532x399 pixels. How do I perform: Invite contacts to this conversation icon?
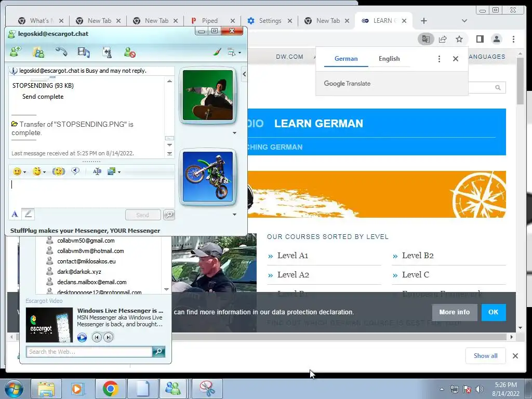tap(38, 52)
